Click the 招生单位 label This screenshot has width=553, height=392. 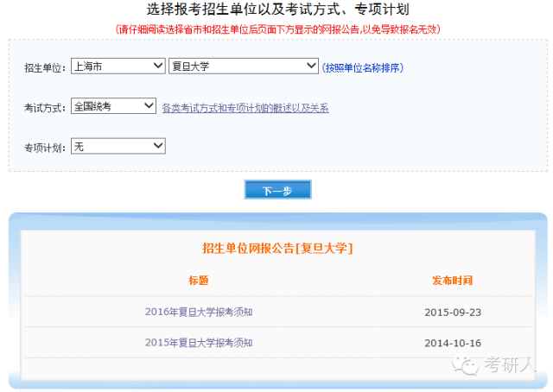pyautogui.click(x=45, y=67)
